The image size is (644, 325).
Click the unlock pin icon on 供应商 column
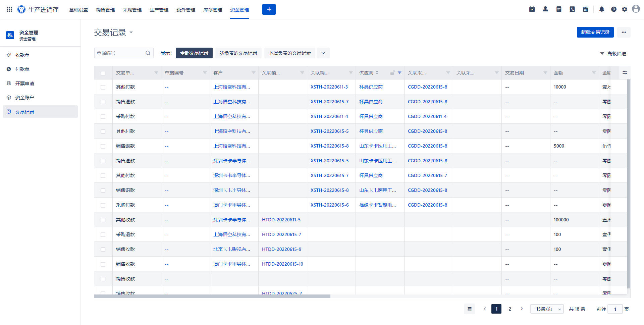(x=392, y=73)
